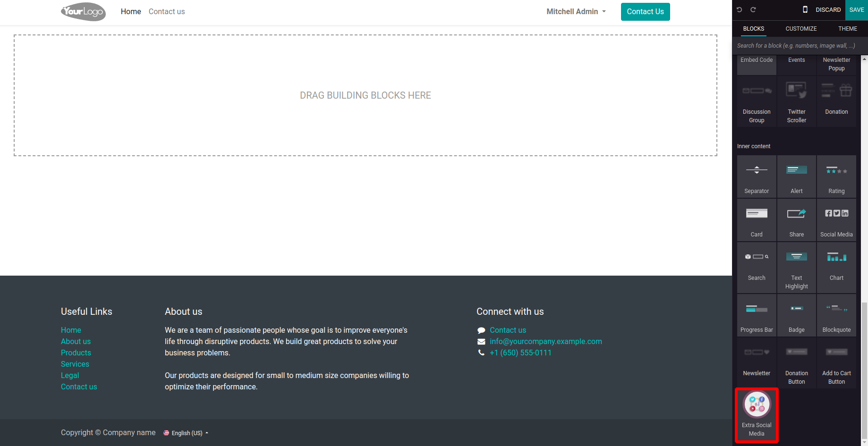Choose the Chart block
The height and width of the screenshot is (446, 868).
tap(836, 268)
